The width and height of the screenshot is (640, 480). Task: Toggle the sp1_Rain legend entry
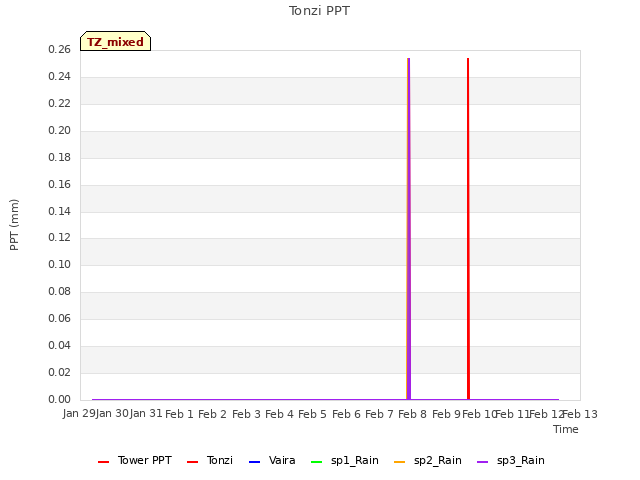pyautogui.click(x=345, y=461)
